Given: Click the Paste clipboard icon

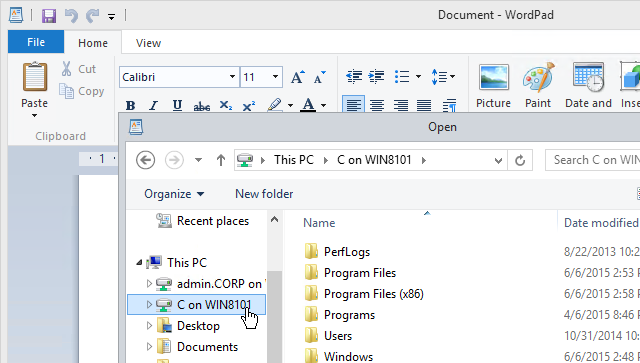Looking at the screenshot, I should [x=35, y=77].
